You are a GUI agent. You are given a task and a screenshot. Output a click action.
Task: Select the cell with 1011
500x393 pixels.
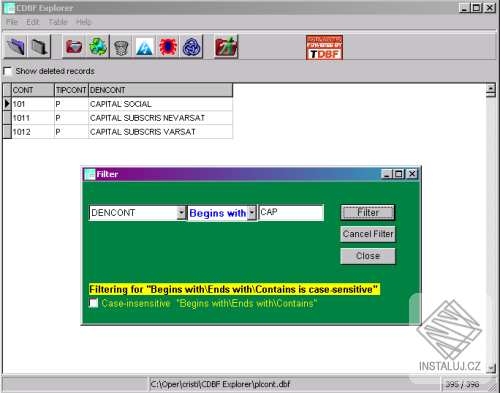click(33, 118)
